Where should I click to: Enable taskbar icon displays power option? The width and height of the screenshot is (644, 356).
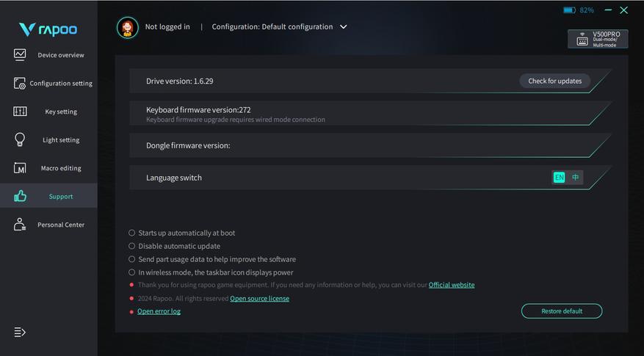pyautogui.click(x=132, y=272)
